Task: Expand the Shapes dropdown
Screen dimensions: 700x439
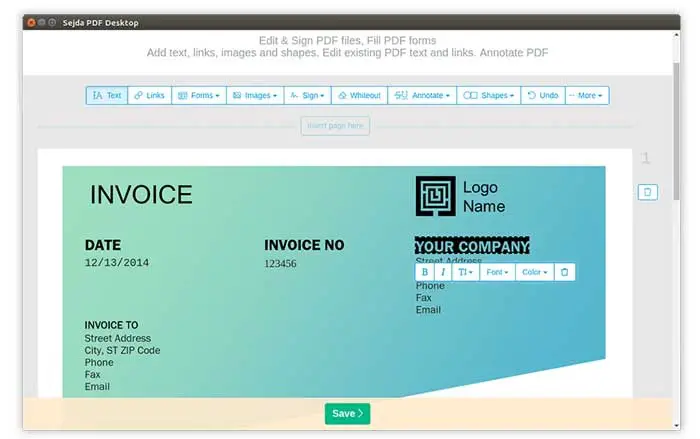Action: click(x=489, y=96)
